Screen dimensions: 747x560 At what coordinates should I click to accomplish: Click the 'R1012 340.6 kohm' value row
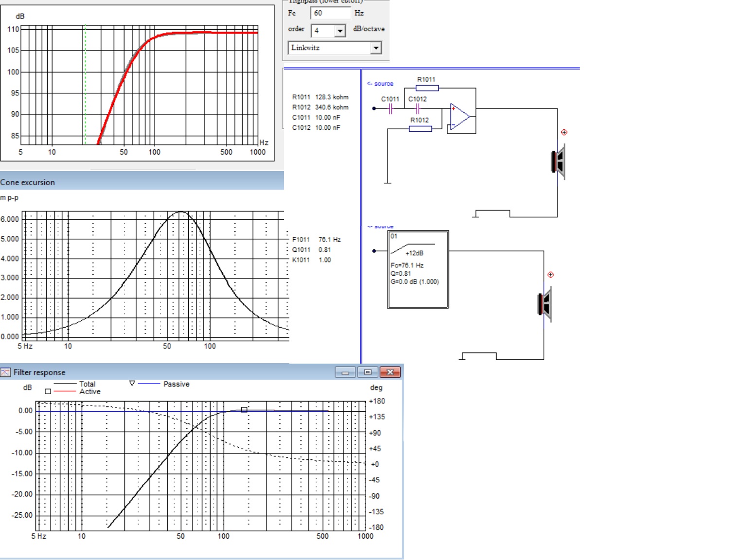(320, 107)
